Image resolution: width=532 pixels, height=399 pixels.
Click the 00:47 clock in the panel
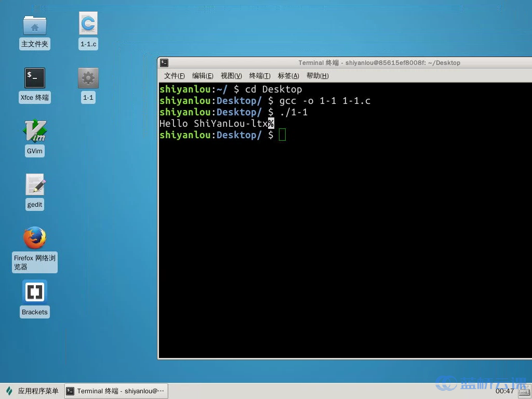[x=504, y=391]
